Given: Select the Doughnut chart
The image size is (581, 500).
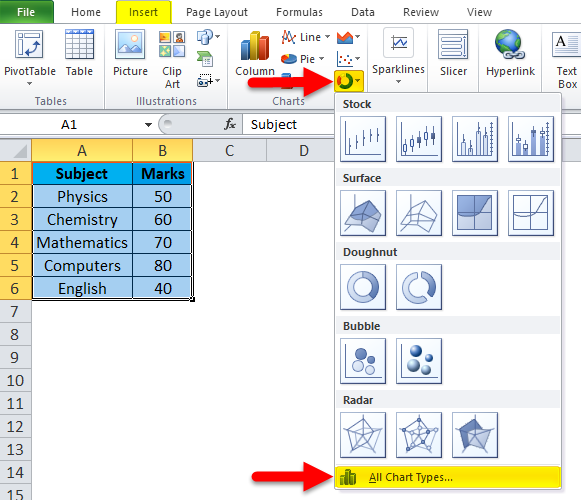Looking at the screenshot, I should tap(363, 287).
